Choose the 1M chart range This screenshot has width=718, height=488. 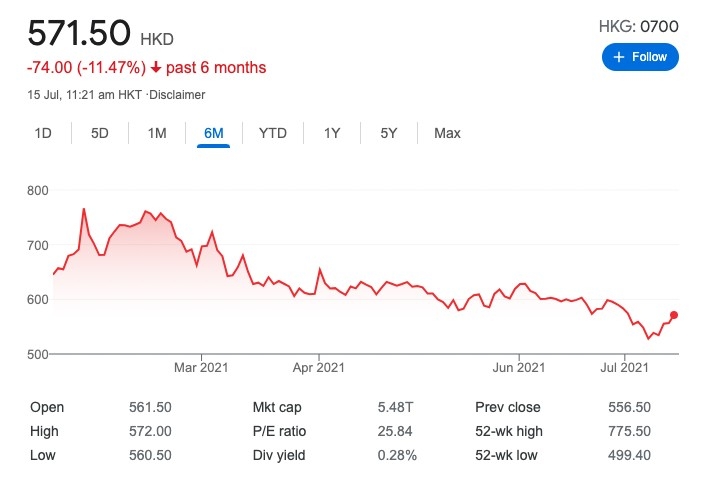click(x=157, y=133)
